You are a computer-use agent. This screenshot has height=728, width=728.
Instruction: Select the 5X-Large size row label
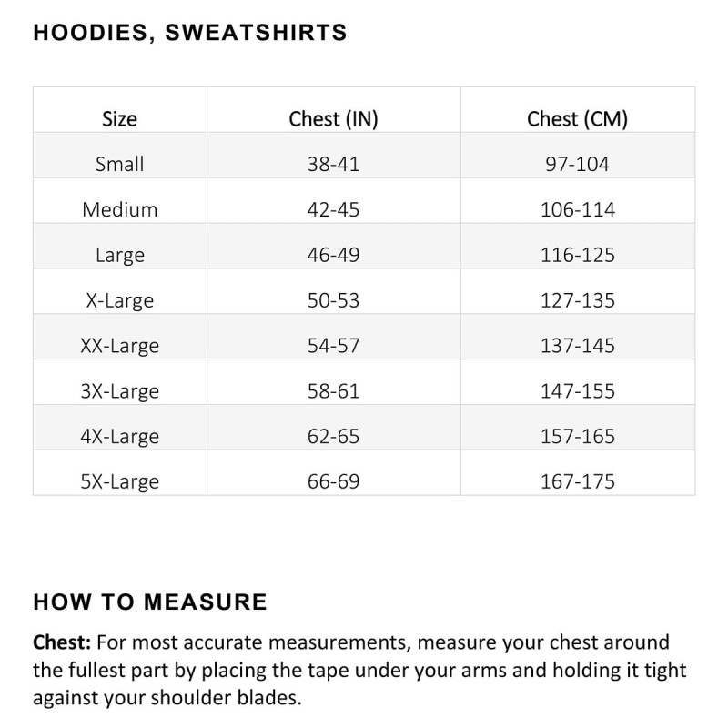point(120,482)
